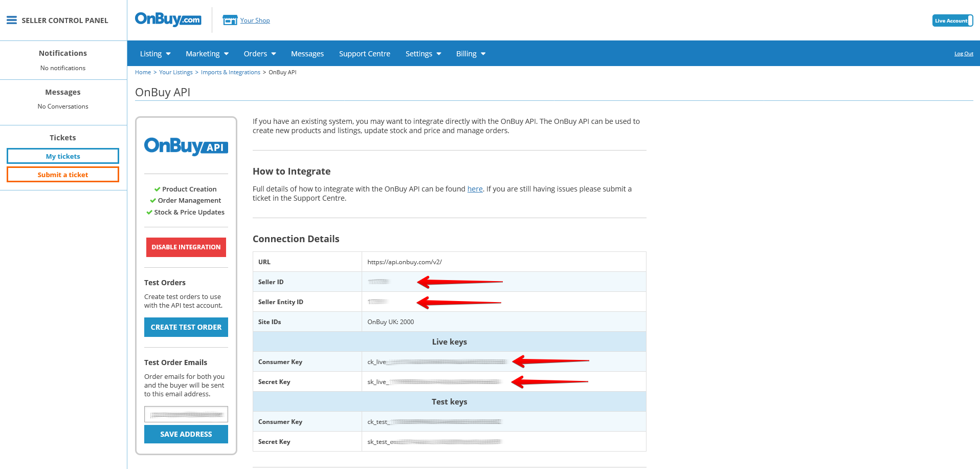Expand the Orders dropdown menu
This screenshot has height=469, width=980.
(259, 54)
